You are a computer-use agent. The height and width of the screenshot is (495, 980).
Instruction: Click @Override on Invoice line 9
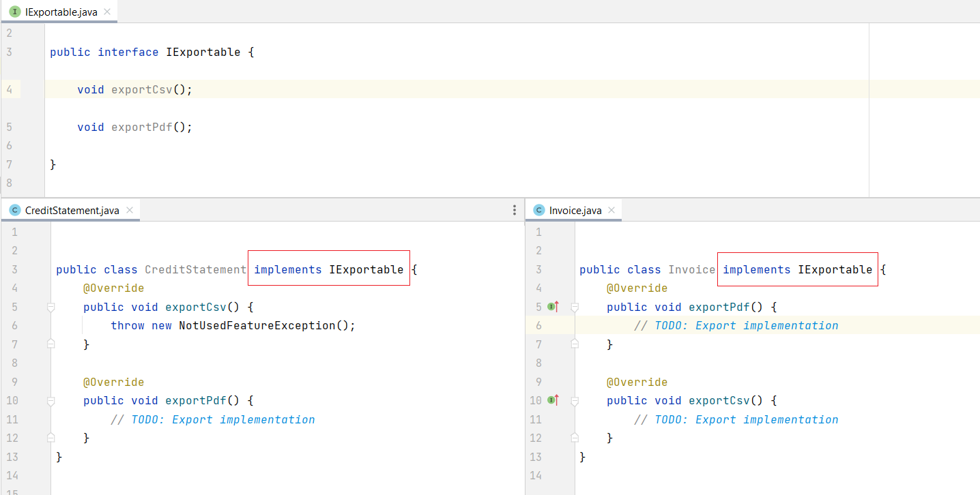(x=637, y=382)
